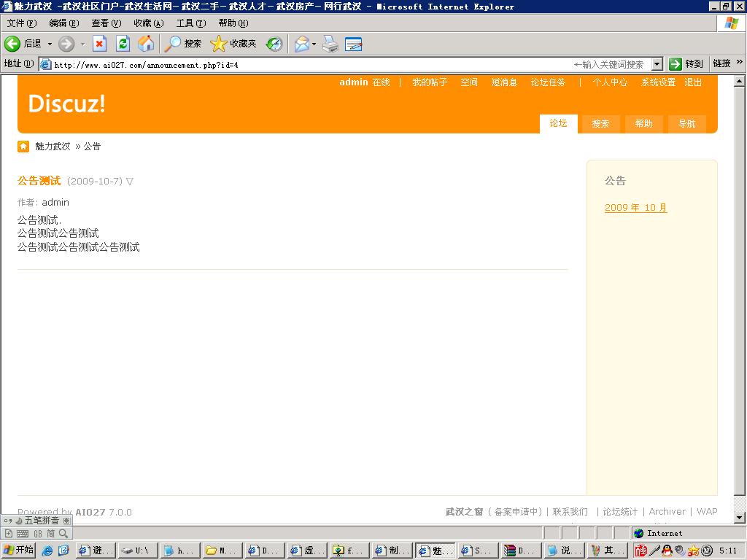Print the page using the printer icon
This screenshot has height=560, width=747.
tap(330, 44)
